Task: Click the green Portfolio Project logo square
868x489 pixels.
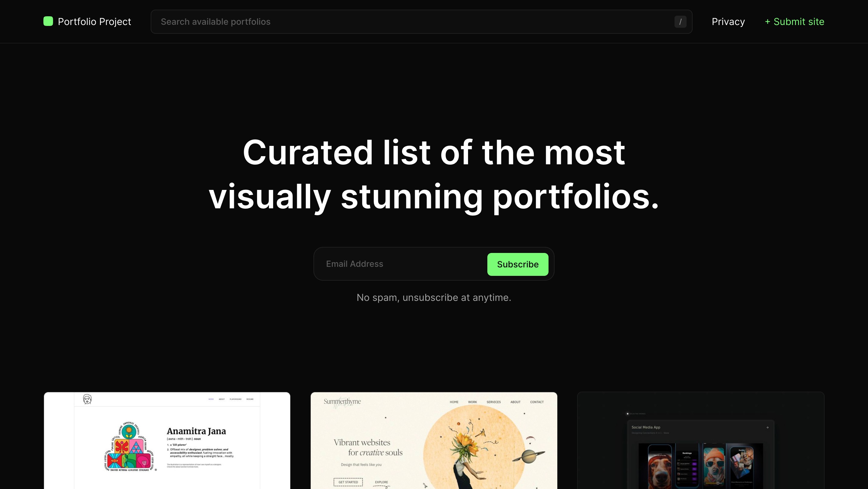Action: (48, 21)
